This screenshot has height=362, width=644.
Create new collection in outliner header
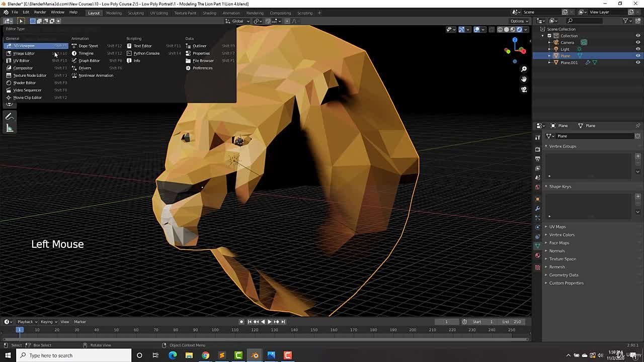(x=638, y=21)
